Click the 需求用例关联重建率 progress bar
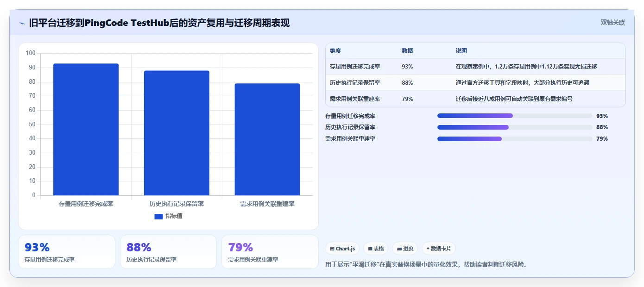 point(515,139)
